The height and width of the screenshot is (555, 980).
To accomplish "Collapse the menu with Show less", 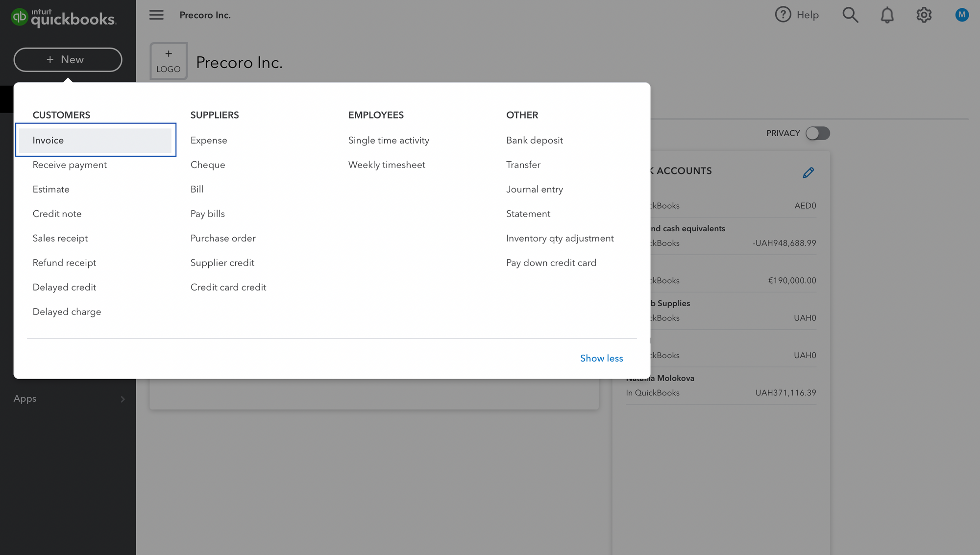I will click(601, 358).
